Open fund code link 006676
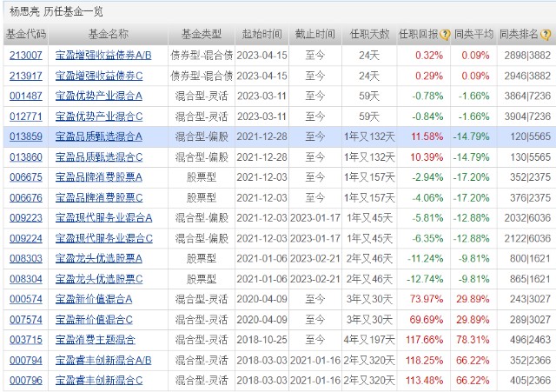The image size is (556, 392). point(26,198)
